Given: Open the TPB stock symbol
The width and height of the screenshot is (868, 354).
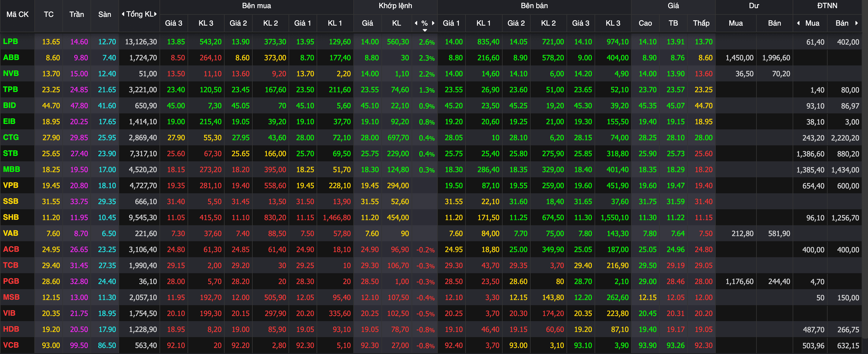Looking at the screenshot, I should tap(11, 89).
